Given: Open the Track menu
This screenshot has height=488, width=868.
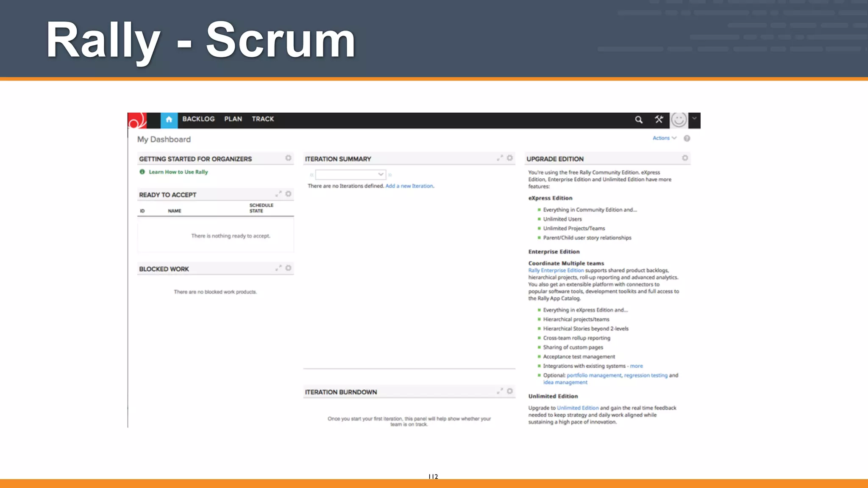Looking at the screenshot, I should click(263, 119).
